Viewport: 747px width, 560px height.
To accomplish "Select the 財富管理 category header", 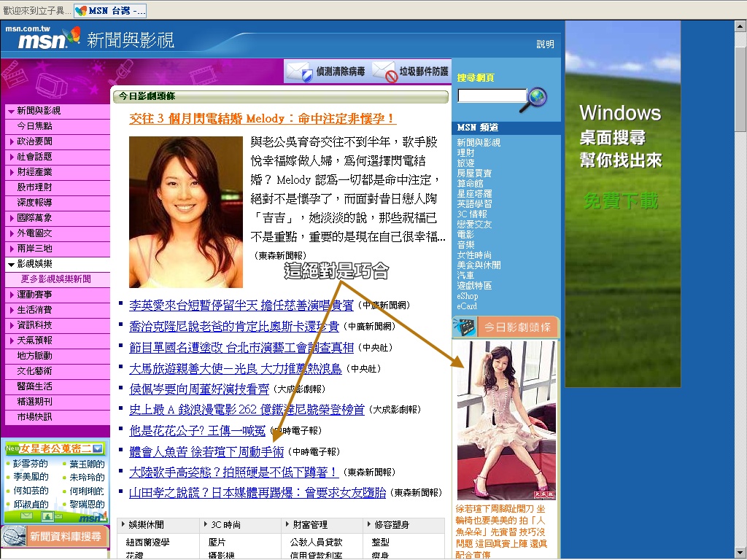I will click(x=310, y=525).
